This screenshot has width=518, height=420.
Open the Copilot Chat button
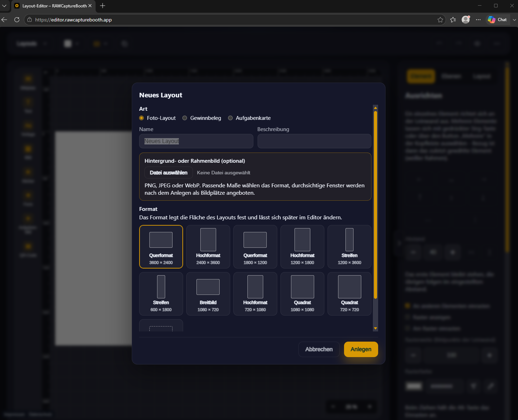tap(497, 20)
